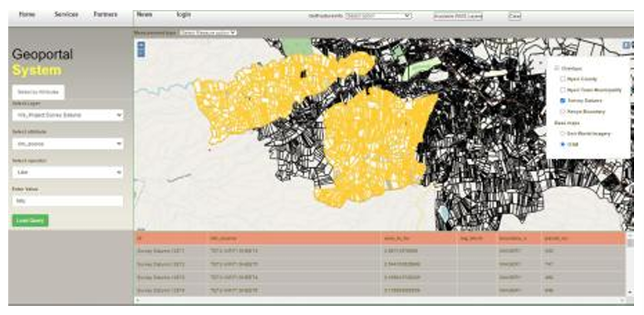Open the Home menu item
The width and height of the screenshot is (644, 315).
(27, 14)
